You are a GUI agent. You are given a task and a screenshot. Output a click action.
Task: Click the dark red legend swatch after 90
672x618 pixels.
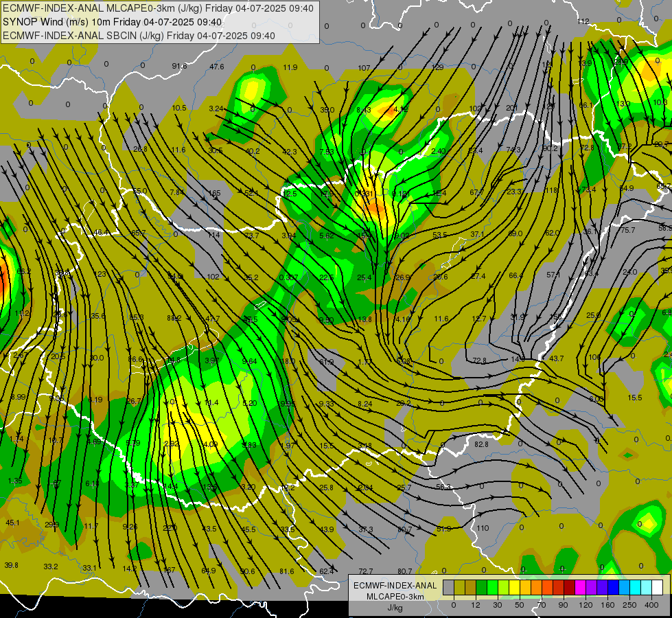(569, 588)
